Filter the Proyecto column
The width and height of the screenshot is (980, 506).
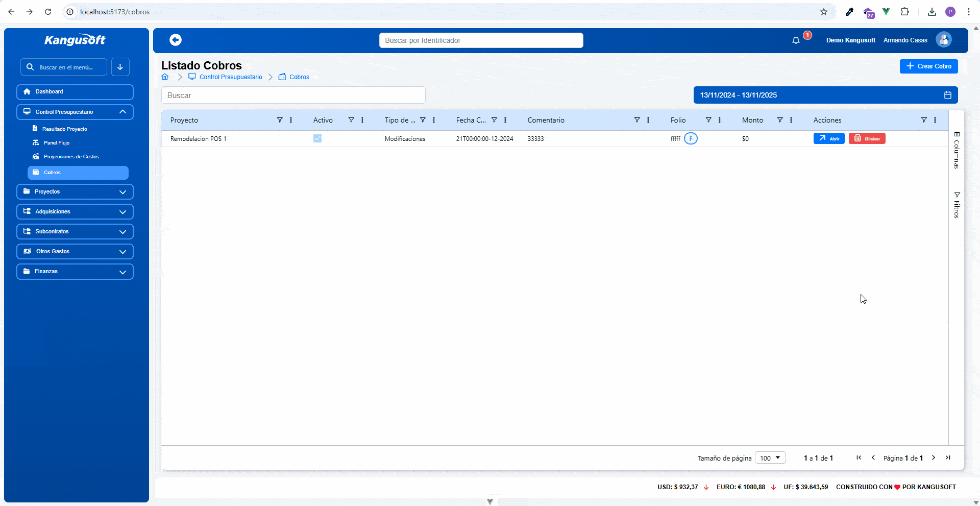tap(280, 120)
